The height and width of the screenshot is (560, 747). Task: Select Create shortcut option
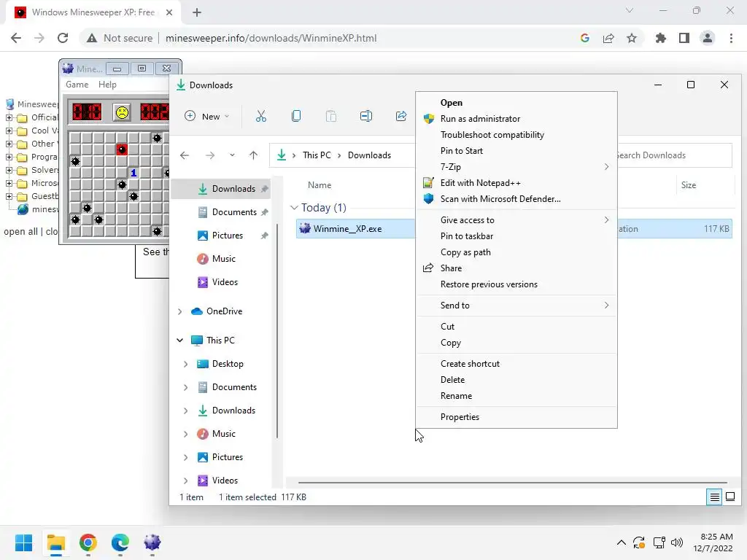coord(516,364)
